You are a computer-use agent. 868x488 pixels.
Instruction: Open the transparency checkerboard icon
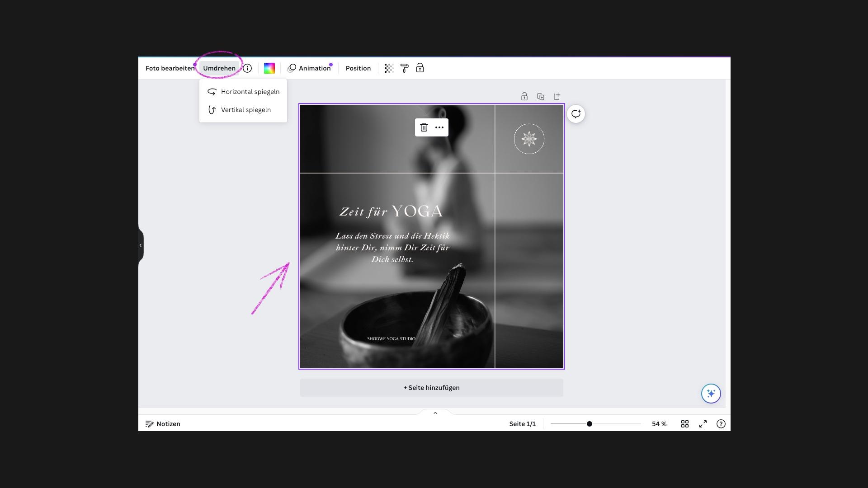[389, 68]
